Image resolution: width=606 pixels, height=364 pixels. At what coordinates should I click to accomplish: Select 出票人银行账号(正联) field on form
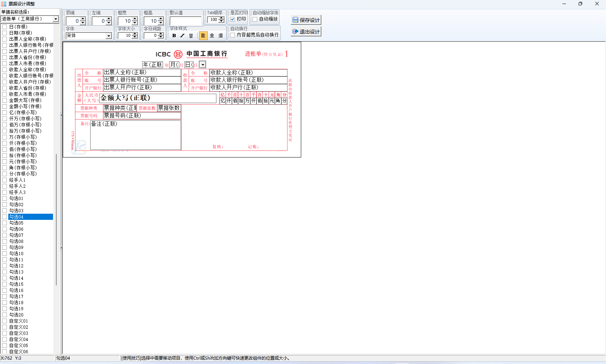coord(142,80)
